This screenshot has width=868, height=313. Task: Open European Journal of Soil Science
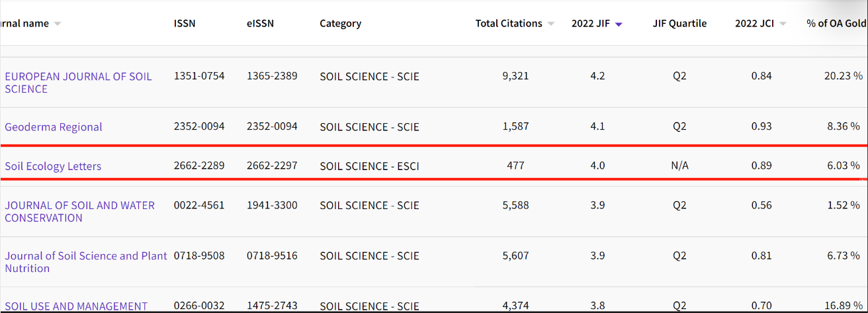pos(78,83)
